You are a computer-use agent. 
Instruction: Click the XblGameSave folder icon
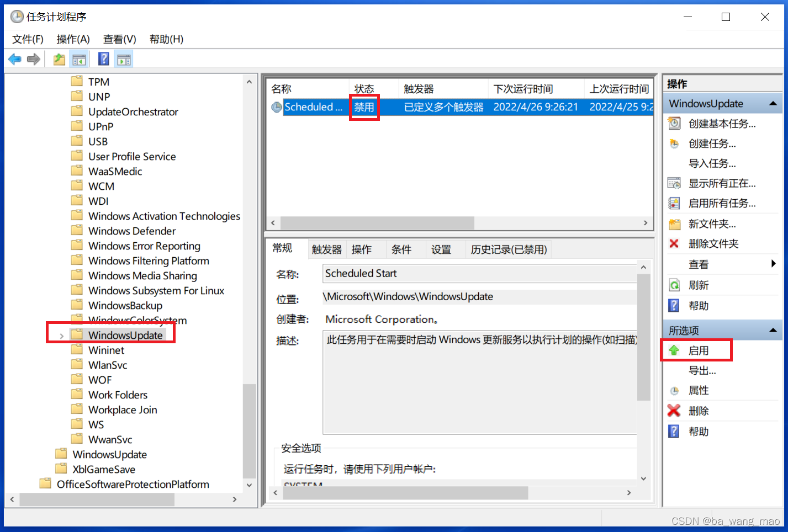pos(61,469)
